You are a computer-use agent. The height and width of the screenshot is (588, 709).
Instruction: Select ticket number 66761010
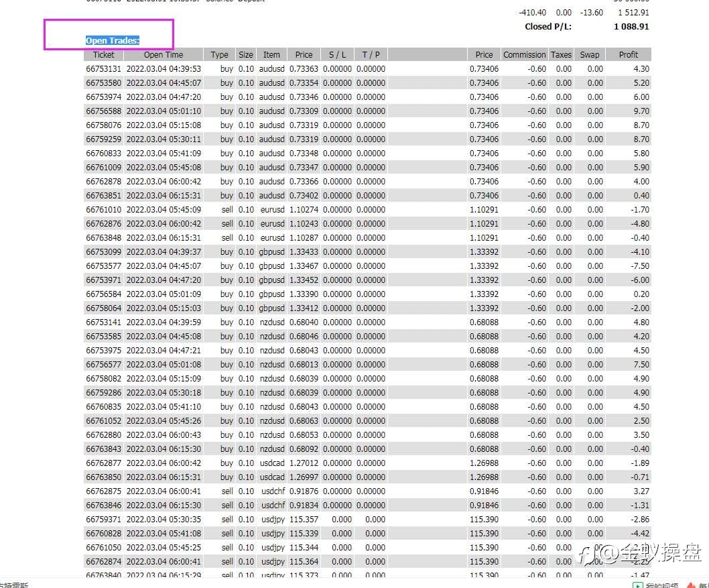pos(104,209)
